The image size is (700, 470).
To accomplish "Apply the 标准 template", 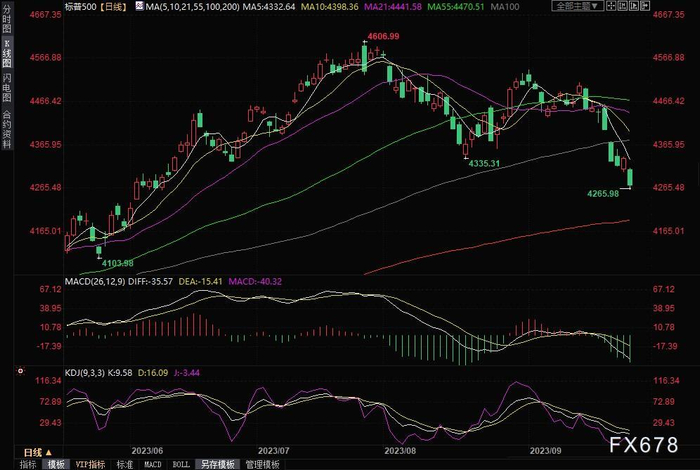I will coord(125,465).
